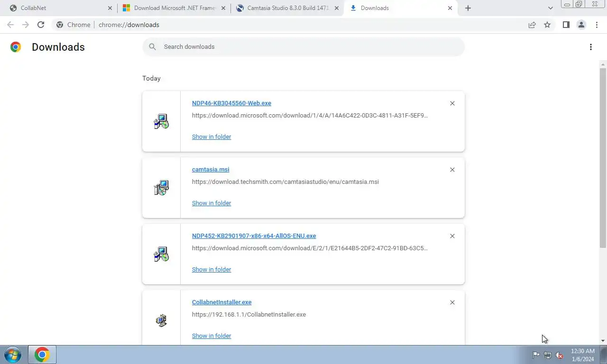Open the Chrome three-dot menu
607x364 pixels.
click(x=597, y=25)
